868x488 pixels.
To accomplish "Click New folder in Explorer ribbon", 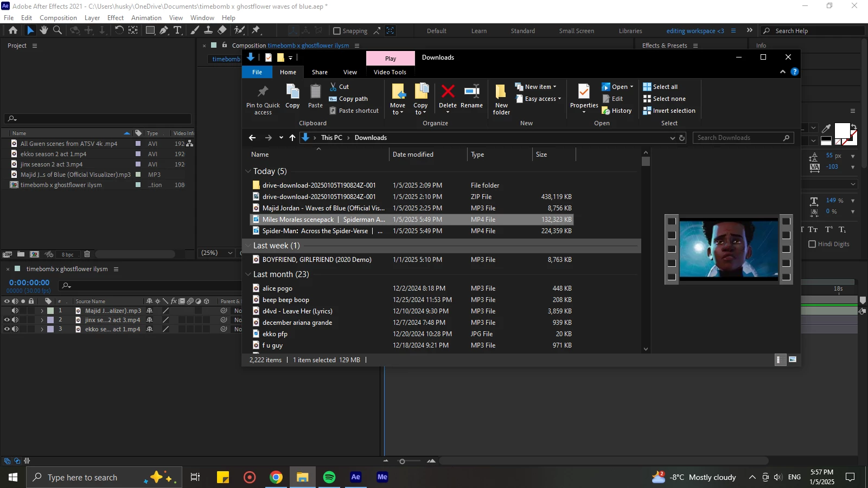I will [x=501, y=99].
